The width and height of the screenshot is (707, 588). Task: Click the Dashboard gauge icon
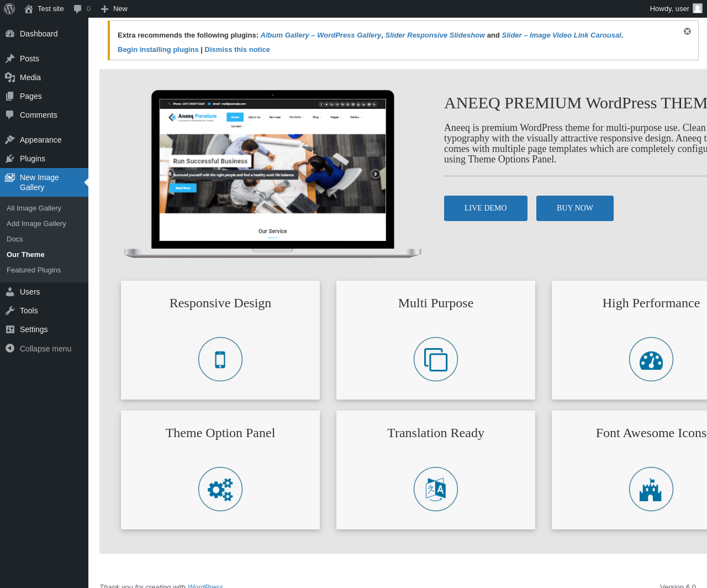click(10, 34)
